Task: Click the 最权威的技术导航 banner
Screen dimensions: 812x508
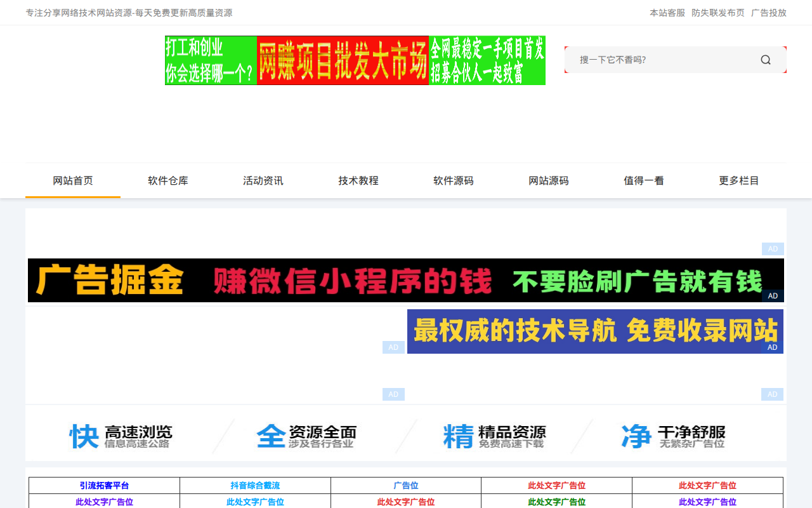Action: tap(595, 331)
